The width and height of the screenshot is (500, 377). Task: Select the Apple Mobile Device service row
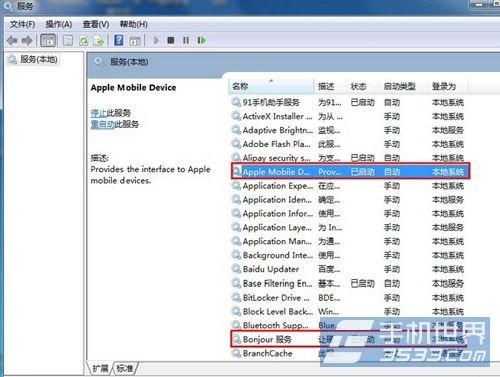coord(350,172)
